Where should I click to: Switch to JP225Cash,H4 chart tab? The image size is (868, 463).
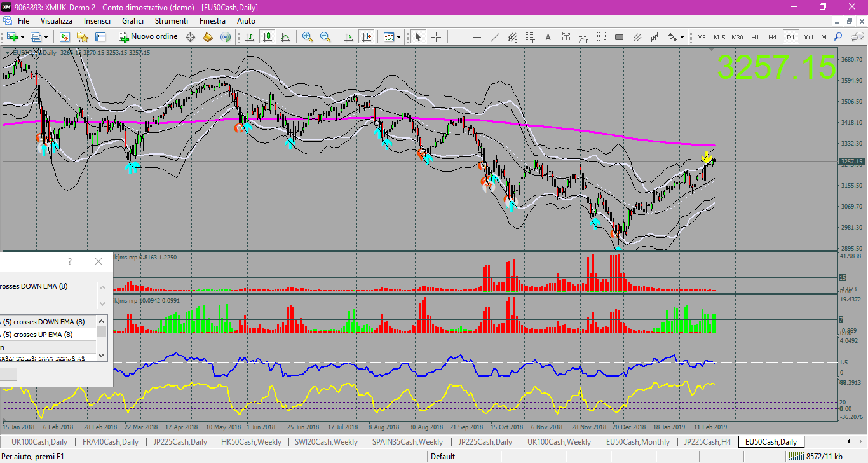pyautogui.click(x=707, y=442)
